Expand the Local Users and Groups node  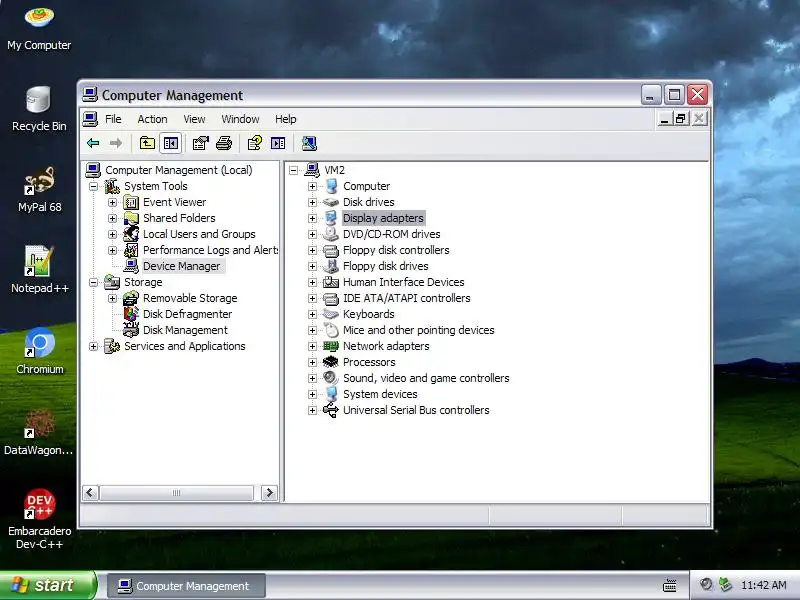click(112, 234)
